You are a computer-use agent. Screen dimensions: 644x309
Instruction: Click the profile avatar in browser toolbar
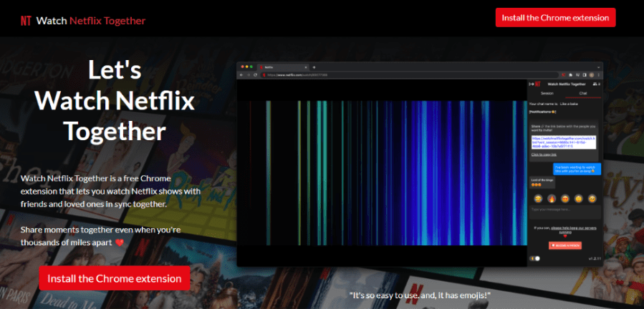592,75
